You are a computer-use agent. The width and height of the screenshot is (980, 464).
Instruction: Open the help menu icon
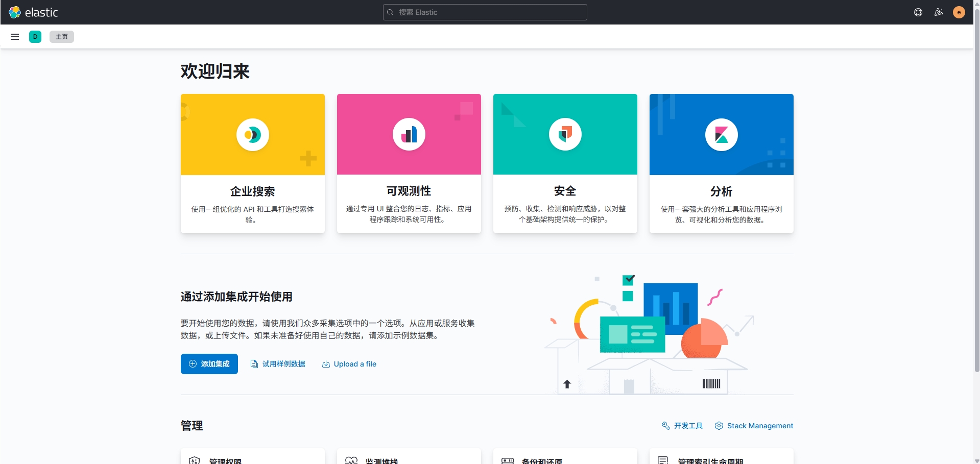[918, 12]
